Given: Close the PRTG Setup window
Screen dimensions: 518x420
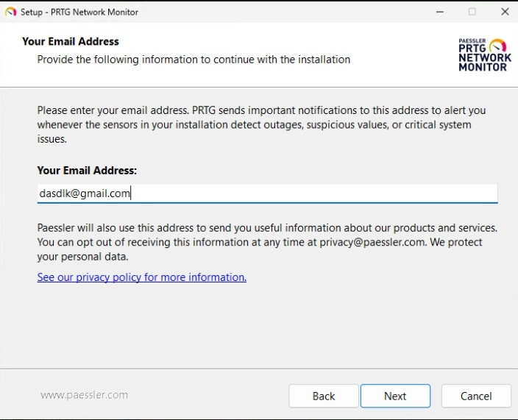Looking at the screenshot, I should pos(505,12).
